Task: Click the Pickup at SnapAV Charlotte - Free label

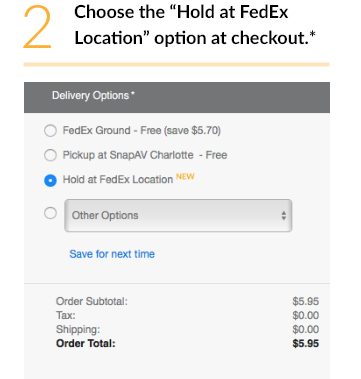Action: tap(145, 155)
